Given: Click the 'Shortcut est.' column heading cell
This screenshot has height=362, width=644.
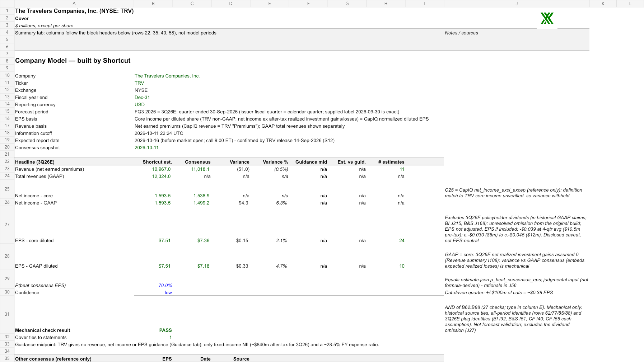Looking at the screenshot, I should (157, 162).
